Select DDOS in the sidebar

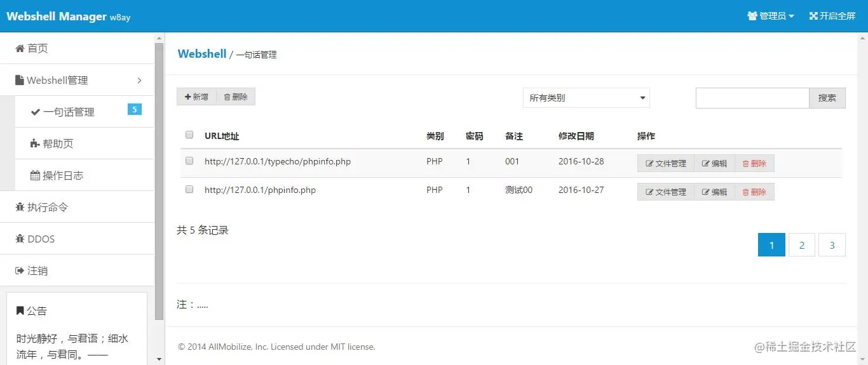pos(77,239)
